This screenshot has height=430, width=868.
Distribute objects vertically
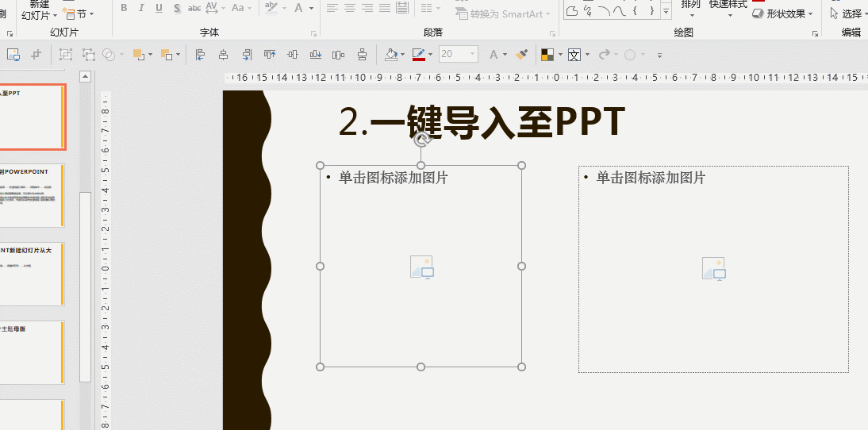click(x=362, y=54)
